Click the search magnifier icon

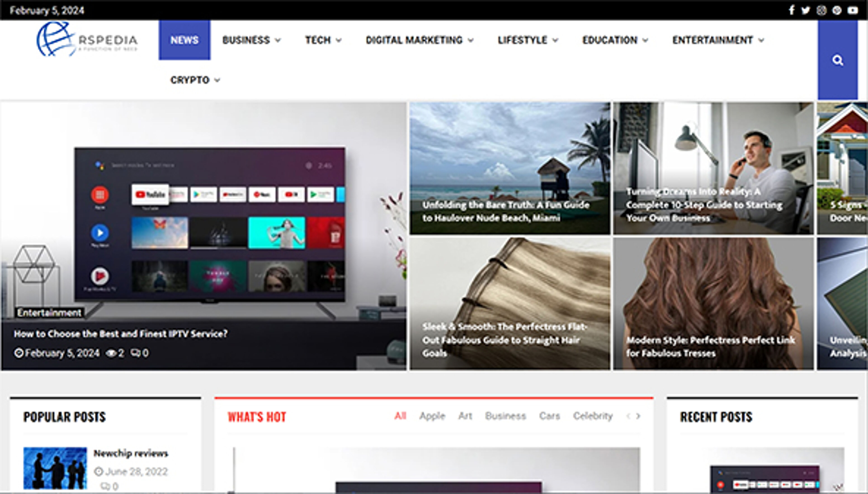pyautogui.click(x=837, y=60)
